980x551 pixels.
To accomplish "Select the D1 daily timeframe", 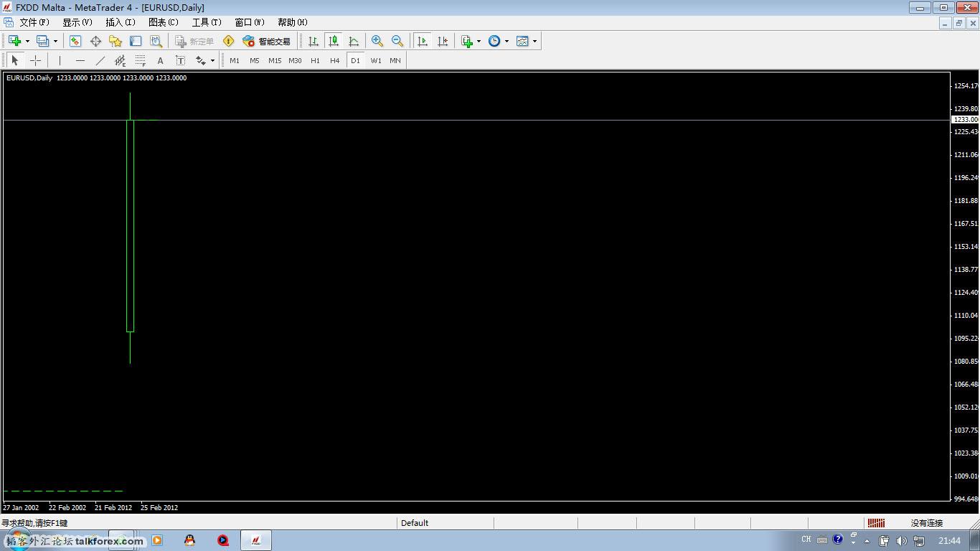I will point(355,60).
